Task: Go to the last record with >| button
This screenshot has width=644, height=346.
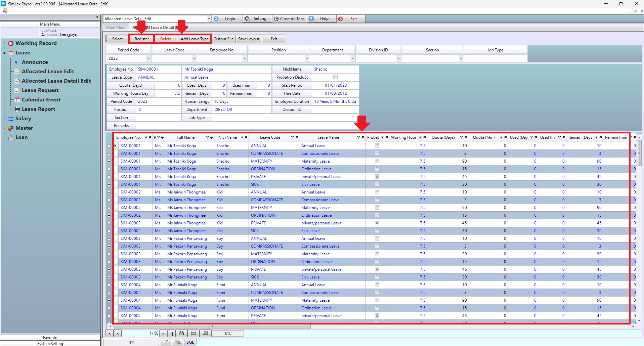Action: tap(171, 333)
